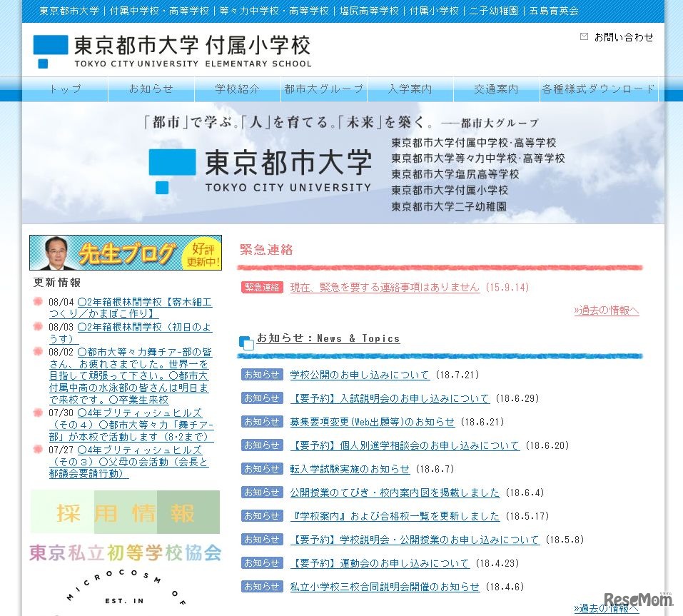Click the お知らせ badge next to 転入学試験実施

(262, 469)
